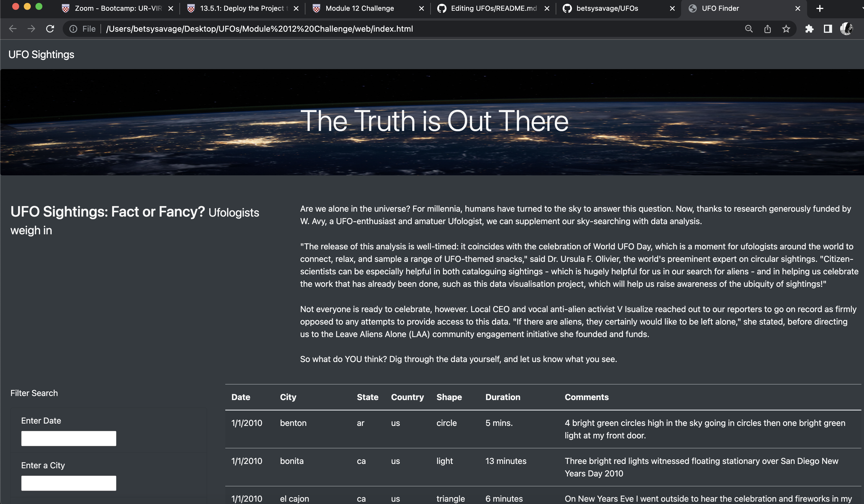Click inside the Enter Date field
864x504 pixels.
pos(69,438)
